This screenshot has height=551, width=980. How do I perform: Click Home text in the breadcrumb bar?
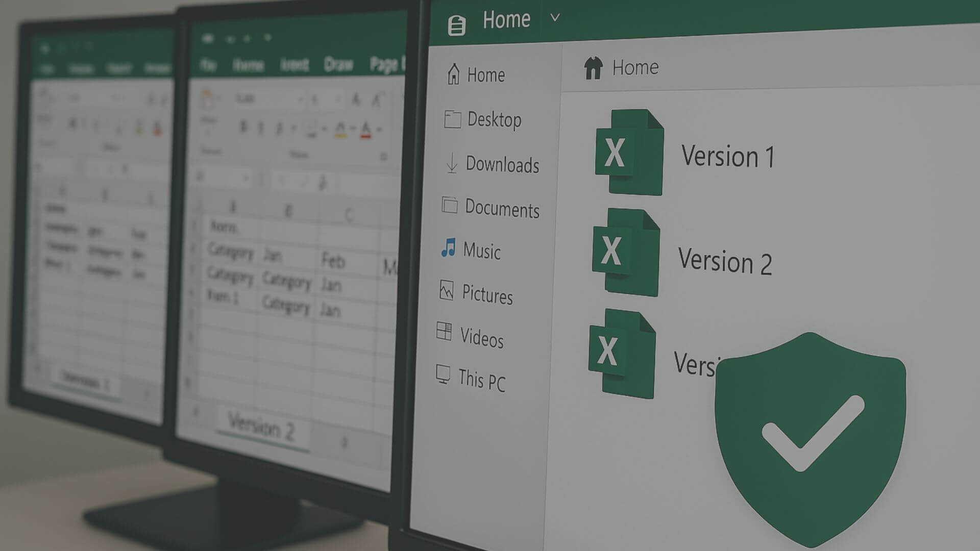coord(635,67)
